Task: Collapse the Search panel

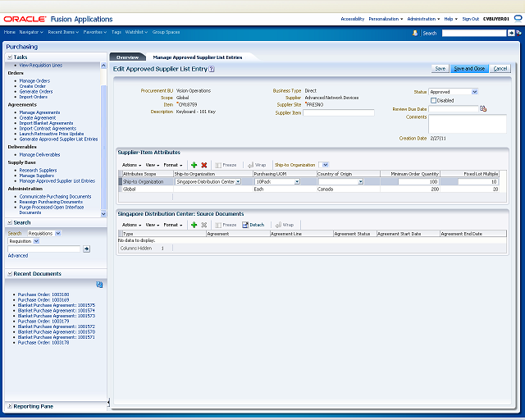Action: point(10,223)
